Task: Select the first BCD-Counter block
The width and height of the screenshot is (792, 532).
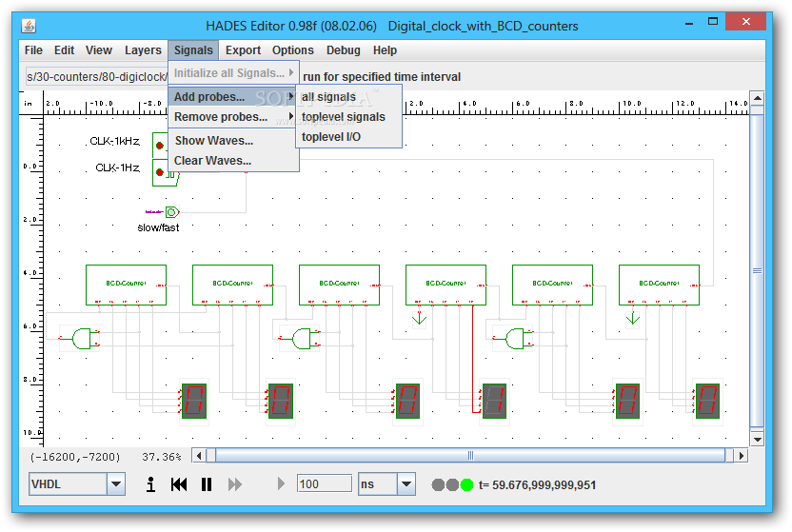Action: point(126,285)
